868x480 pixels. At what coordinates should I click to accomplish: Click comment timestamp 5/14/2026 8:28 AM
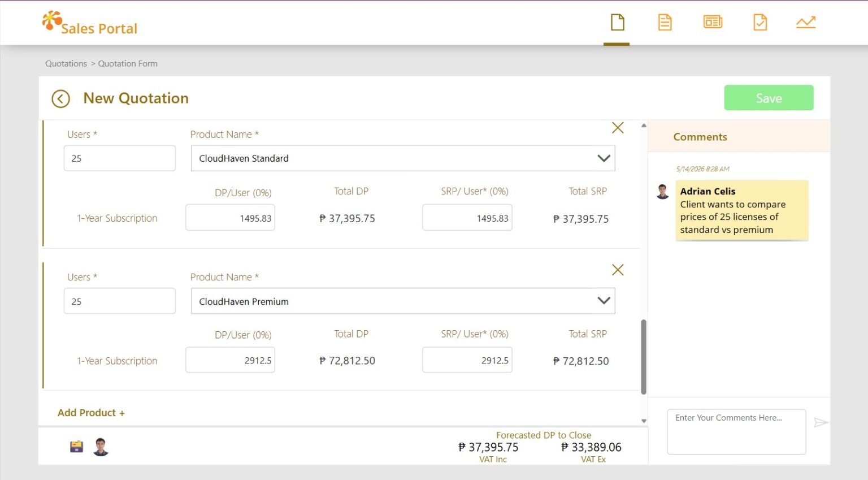tap(702, 169)
